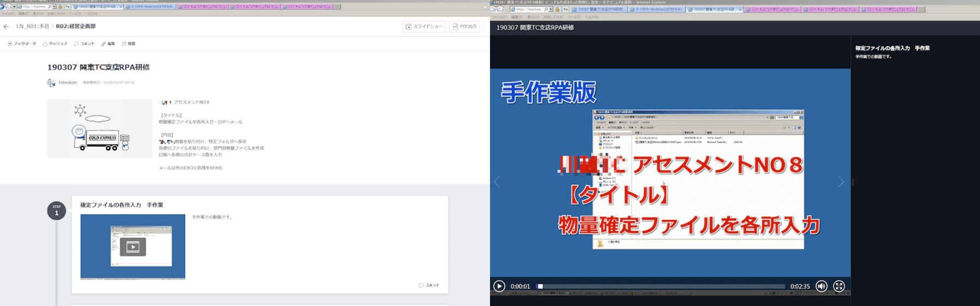Enter fullscreen in the video player
Image resolution: width=980 pixels, height=306 pixels.
click(839, 286)
